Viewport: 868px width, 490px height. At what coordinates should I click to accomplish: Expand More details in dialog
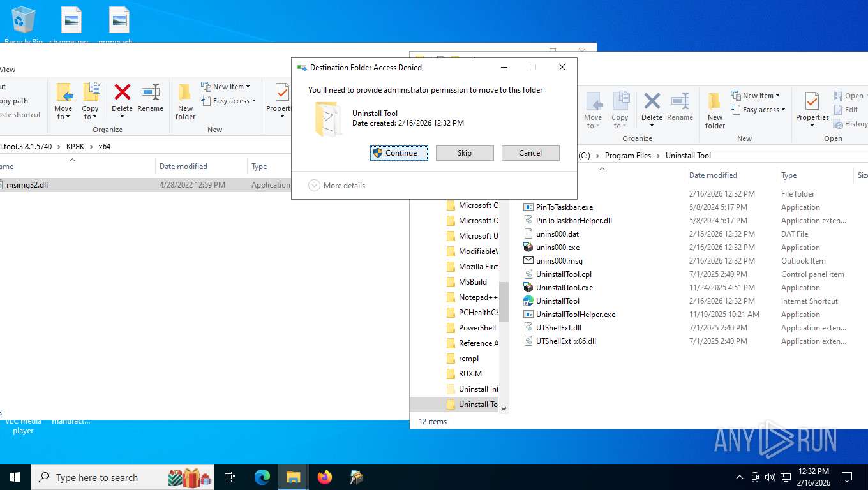(x=337, y=186)
